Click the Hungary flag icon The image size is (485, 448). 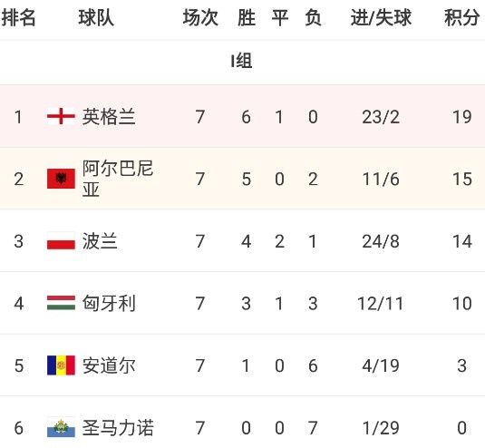(61, 303)
